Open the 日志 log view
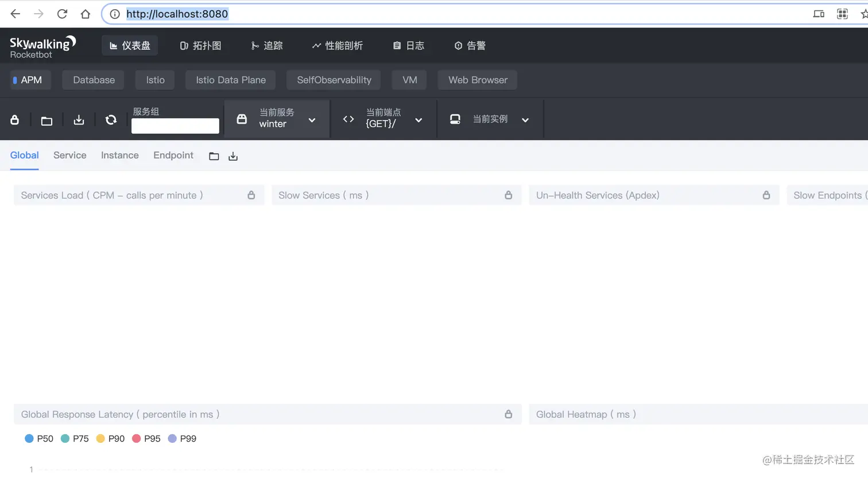Image resolution: width=868 pixels, height=479 pixels. click(x=408, y=45)
